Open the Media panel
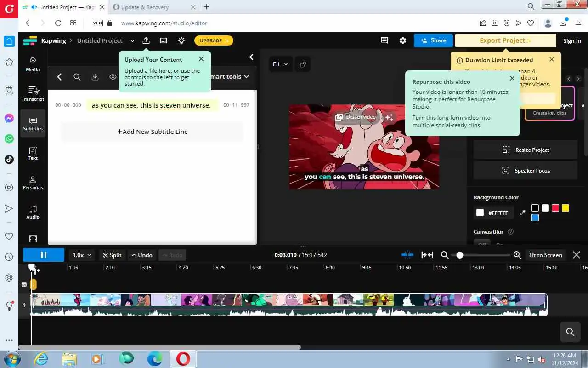 pyautogui.click(x=33, y=64)
